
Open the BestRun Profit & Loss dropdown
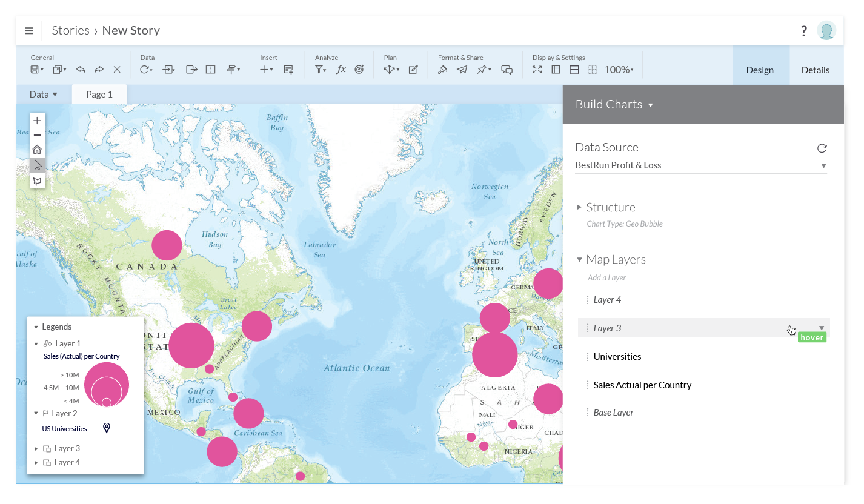pos(701,165)
